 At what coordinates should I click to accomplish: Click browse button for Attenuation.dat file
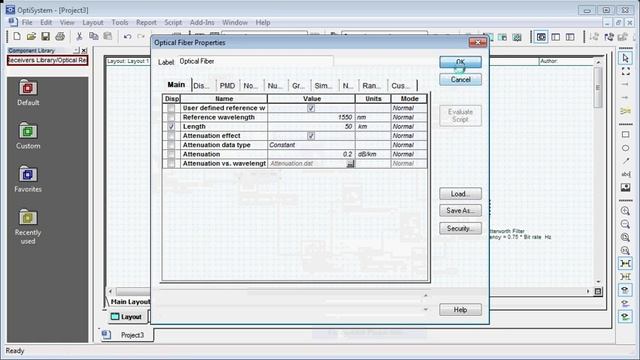350,164
